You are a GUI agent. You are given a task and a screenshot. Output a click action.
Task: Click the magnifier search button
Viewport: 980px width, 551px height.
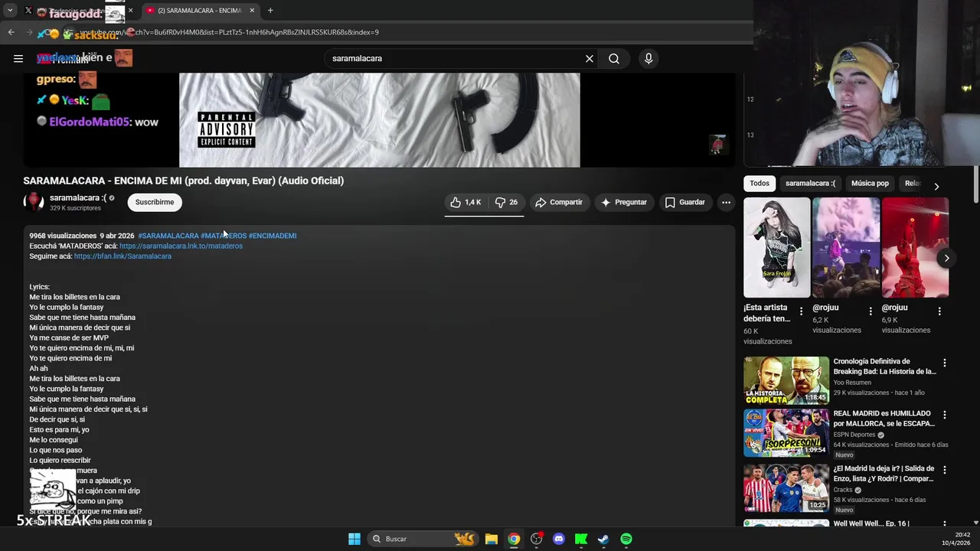coord(614,58)
